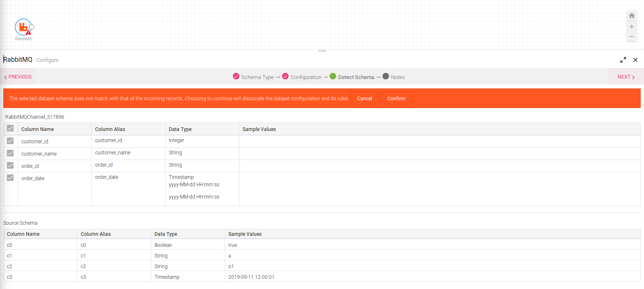The image size is (644, 289).
Task: Click the panel resize handle bar
Action: 322,51
